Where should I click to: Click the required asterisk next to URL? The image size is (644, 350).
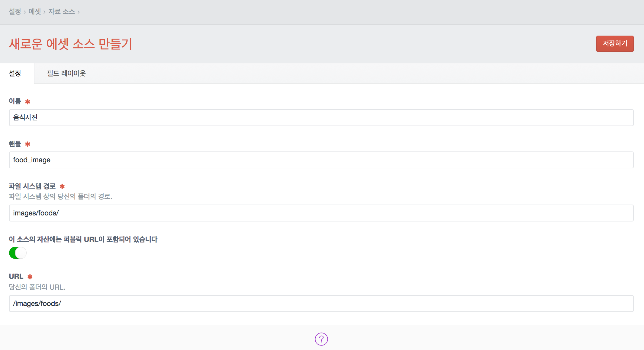point(30,277)
